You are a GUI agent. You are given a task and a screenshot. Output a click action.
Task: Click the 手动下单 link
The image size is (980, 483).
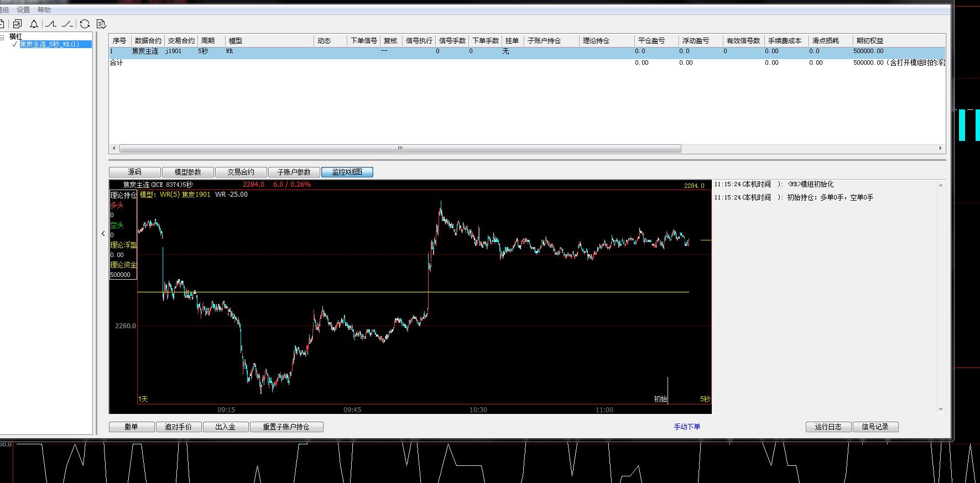(687, 427)
